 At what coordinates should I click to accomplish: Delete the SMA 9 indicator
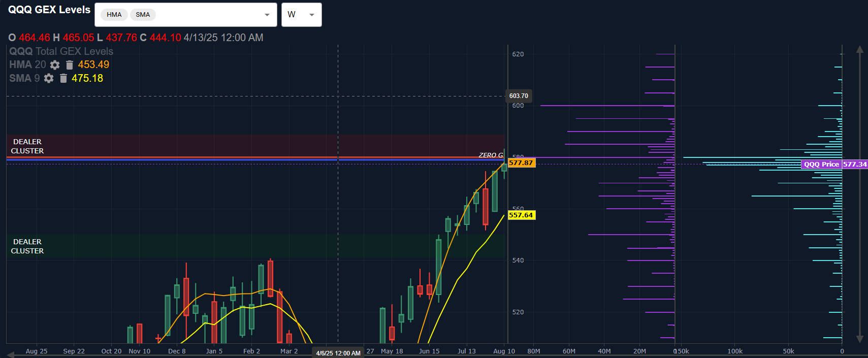[x=63, y=78]
